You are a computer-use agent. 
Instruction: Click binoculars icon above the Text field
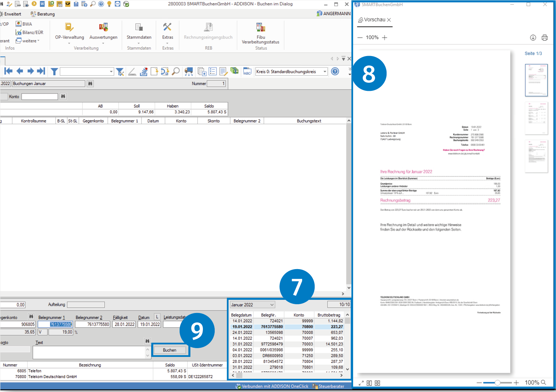coord(147,341)
